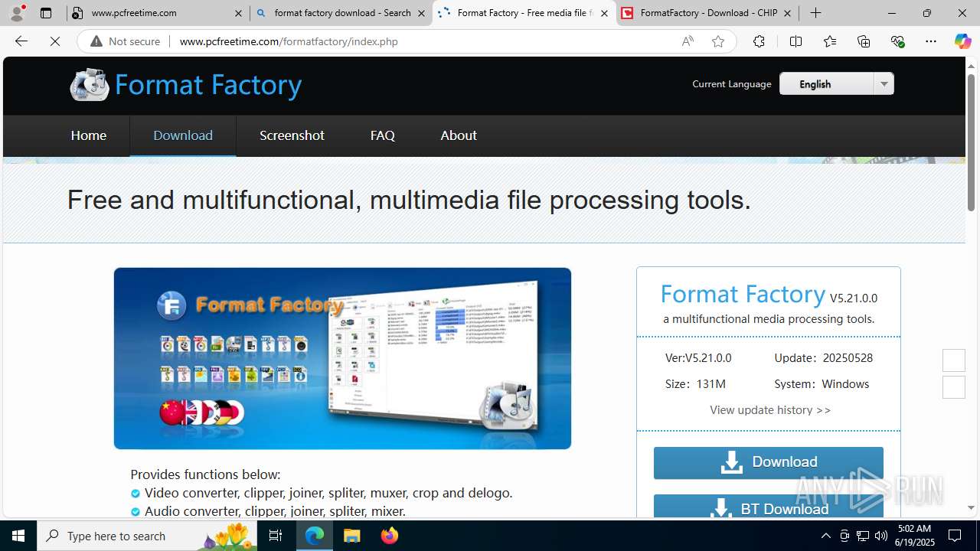Stop page loading button
The width and height of the screenshot is (980, 551).
tap(55, 41)
